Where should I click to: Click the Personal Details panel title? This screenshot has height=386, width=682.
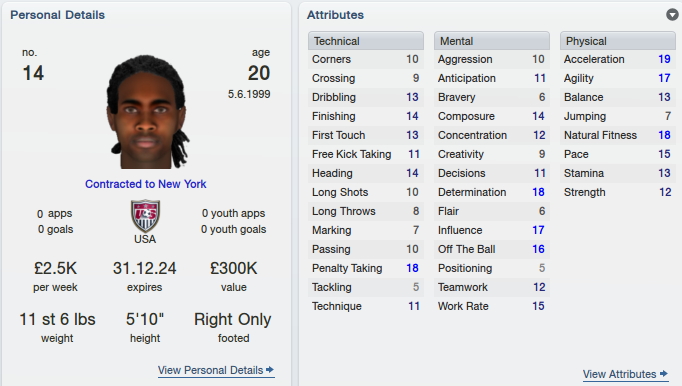[x=57, y=15]
